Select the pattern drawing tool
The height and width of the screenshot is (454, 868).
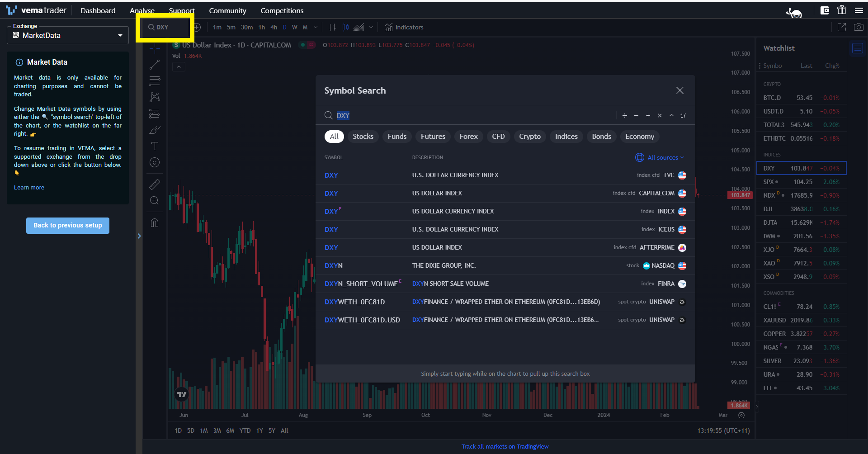[x=155, y=97]
